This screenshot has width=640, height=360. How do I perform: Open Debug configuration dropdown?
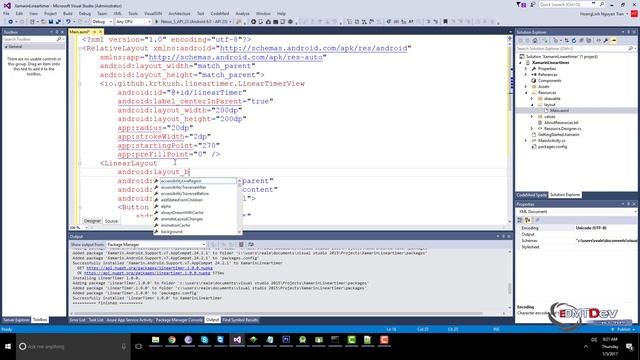point(102,22)
